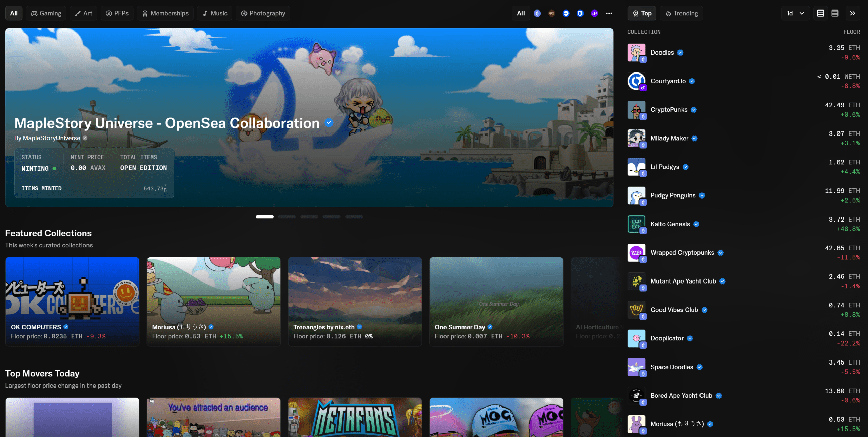Open Treeangles by nix.eth card
Screen dimensions: 868x437
pos(355,301)
